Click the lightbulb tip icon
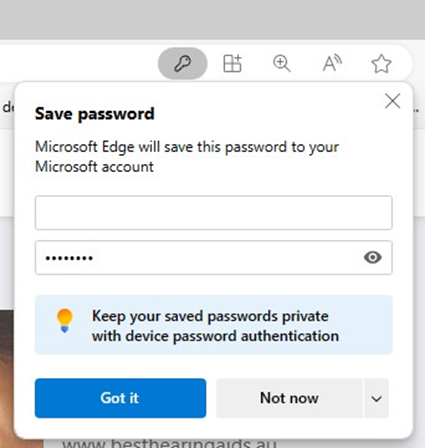Viewport: 425px width, 448px height. click(x=64, y=320)
